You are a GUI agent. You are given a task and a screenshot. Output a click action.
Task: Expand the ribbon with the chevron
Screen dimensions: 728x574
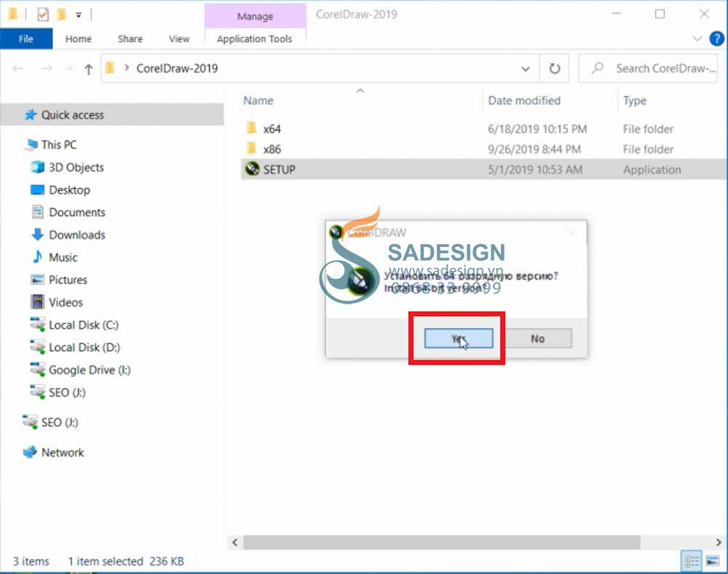point(697,39)
